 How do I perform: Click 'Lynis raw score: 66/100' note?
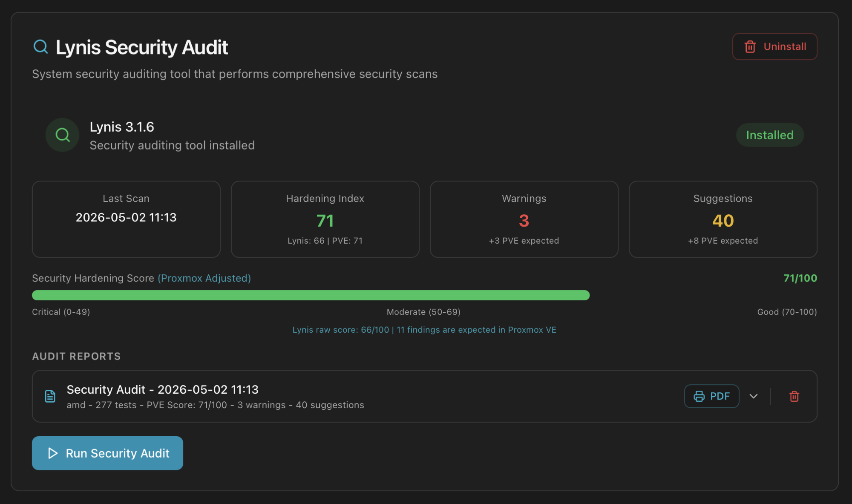point(424,330)
